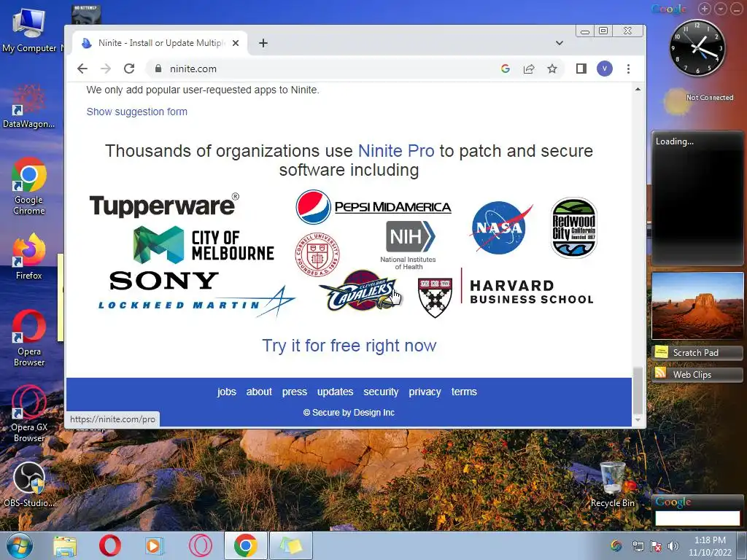The image size is (747, 560).
Task: Click the Cornell University seal
Action: coord(317,254)
